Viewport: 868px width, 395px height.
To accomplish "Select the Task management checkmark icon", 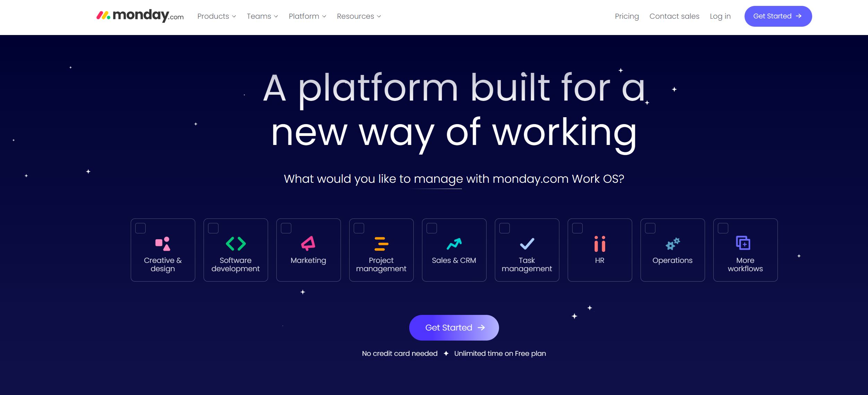I will tap(526, 243).
